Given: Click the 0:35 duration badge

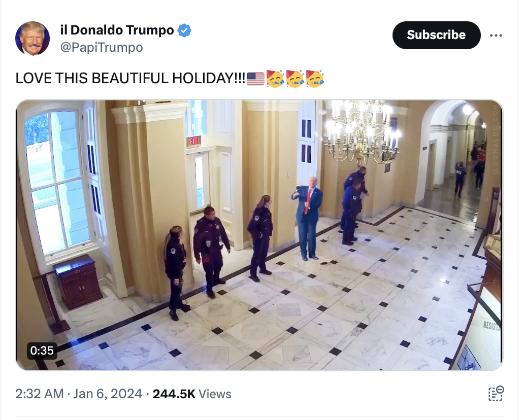Looking at the screenshot, I should 42,351.
